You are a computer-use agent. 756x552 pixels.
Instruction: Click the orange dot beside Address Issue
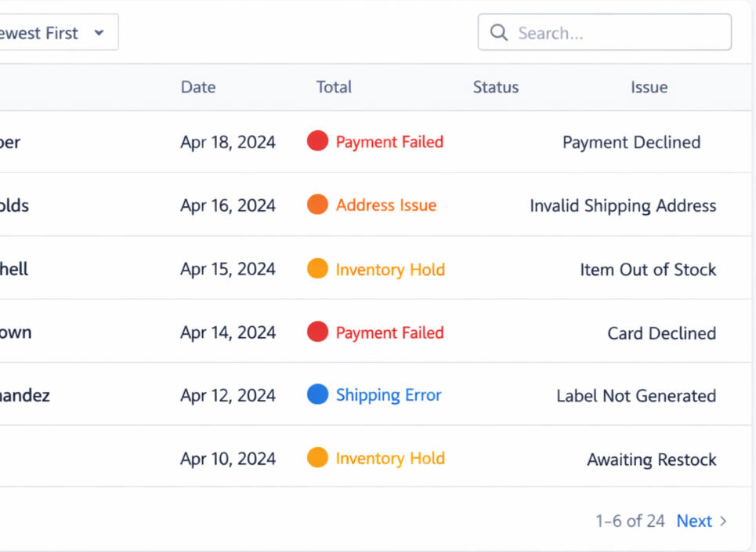tap(317, 205)
